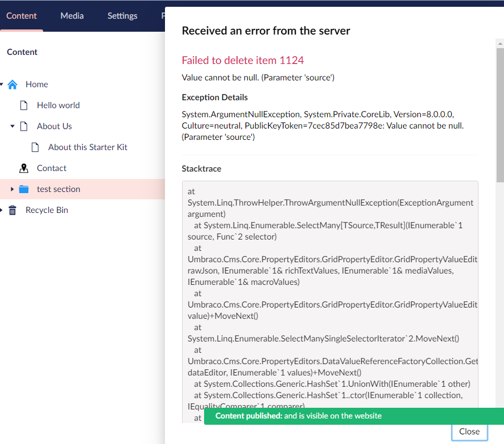Open About this Starter Kit page
The width and height of the screenshot is (504, 444).
point(88,147)
